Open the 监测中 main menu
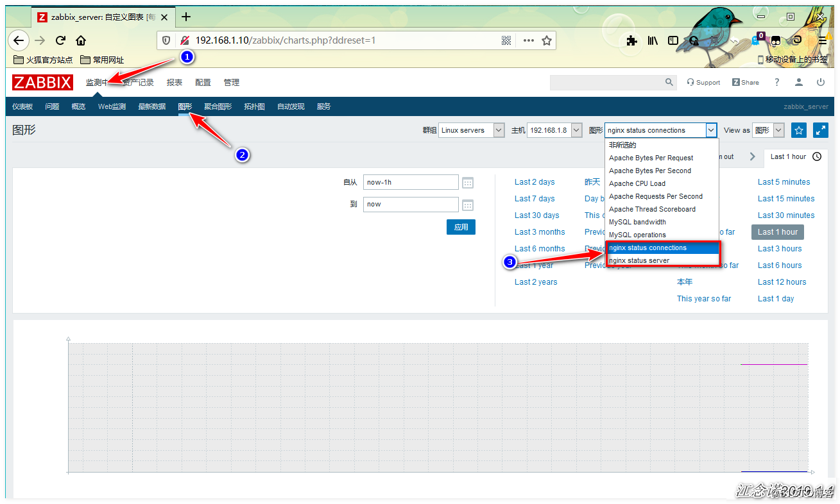Screen dimensions: 840x504 pos(97,82)
